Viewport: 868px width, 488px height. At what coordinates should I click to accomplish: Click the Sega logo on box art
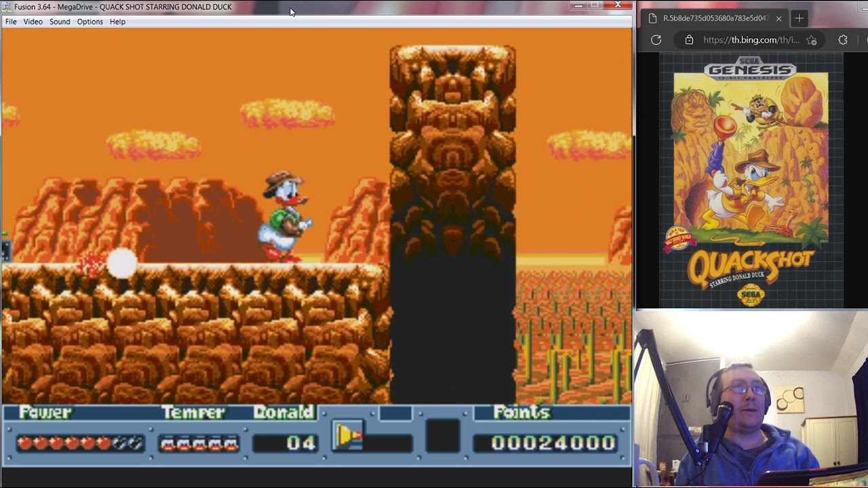751,295
